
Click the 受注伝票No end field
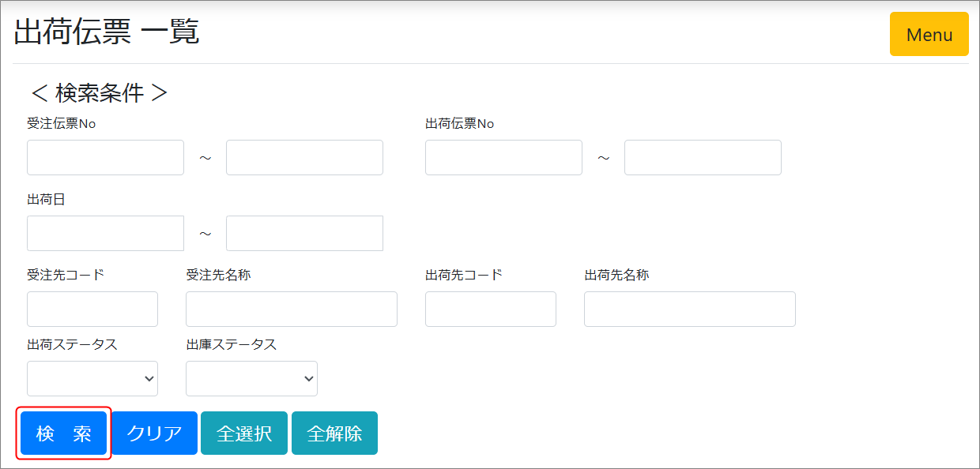(304, 158)
